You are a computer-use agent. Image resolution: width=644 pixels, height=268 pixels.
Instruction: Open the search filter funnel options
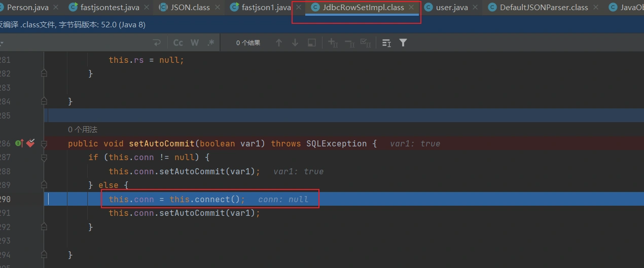[x=403, y=43]
